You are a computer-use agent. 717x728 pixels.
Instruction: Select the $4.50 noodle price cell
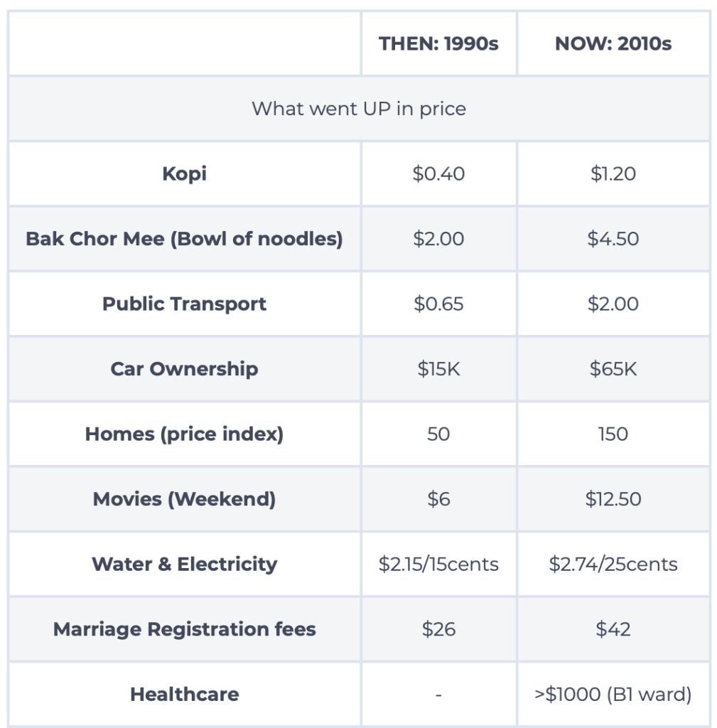[x=613, y=239]
